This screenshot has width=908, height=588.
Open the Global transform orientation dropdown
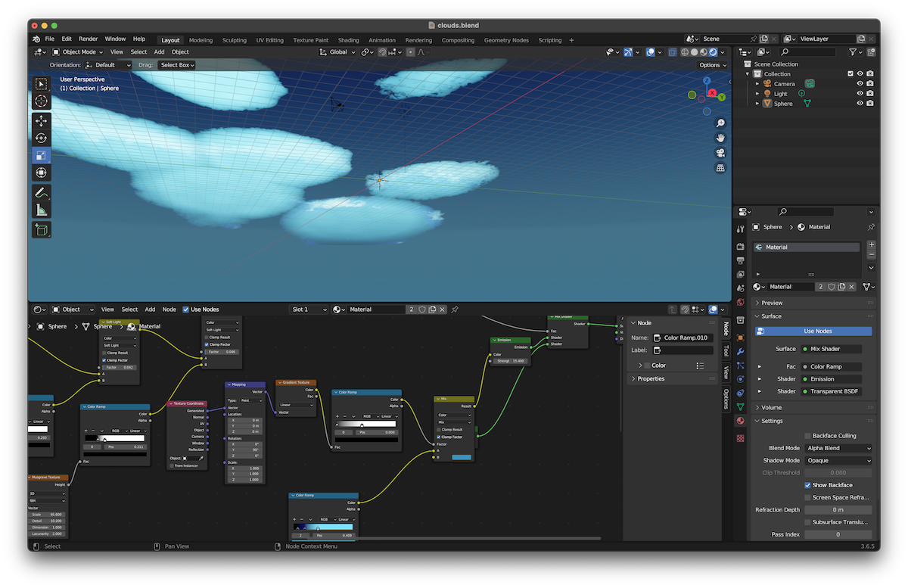337,52
